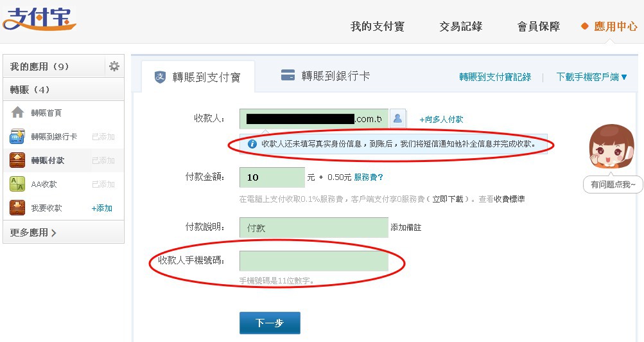The image size is (644, 342).
Task: Click the 服務費? link
Action: 369,177
